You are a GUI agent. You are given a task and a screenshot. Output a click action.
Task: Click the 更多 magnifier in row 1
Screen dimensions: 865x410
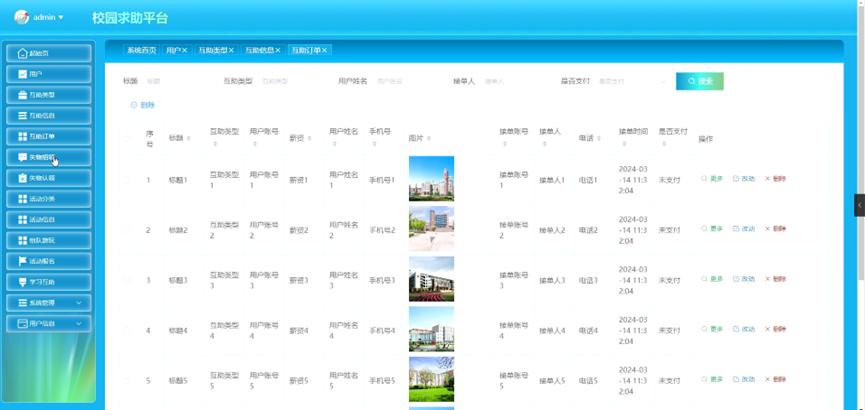click(x=704, y=178)
